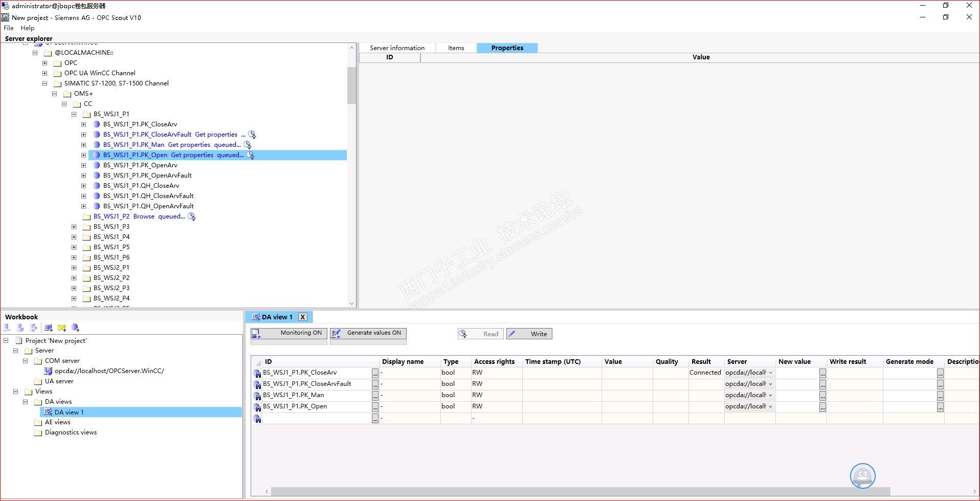
Task: Switch to the Items tab
Action: tap(456, 48)
